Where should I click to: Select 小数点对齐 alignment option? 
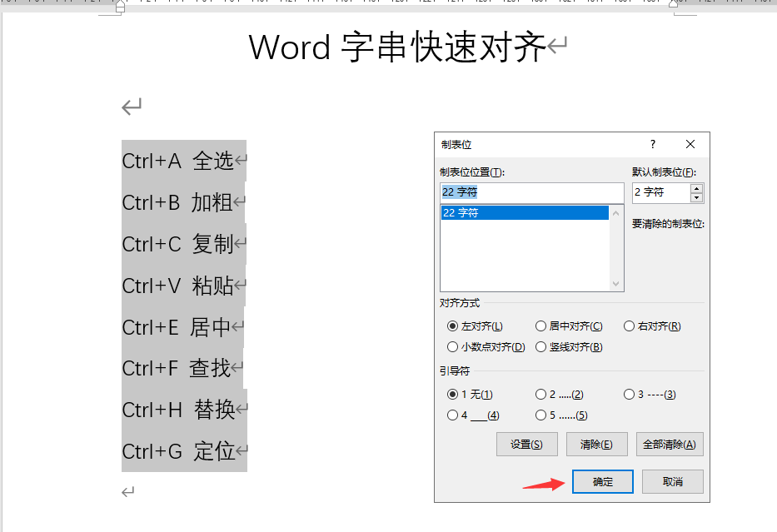tap(453, 346)
